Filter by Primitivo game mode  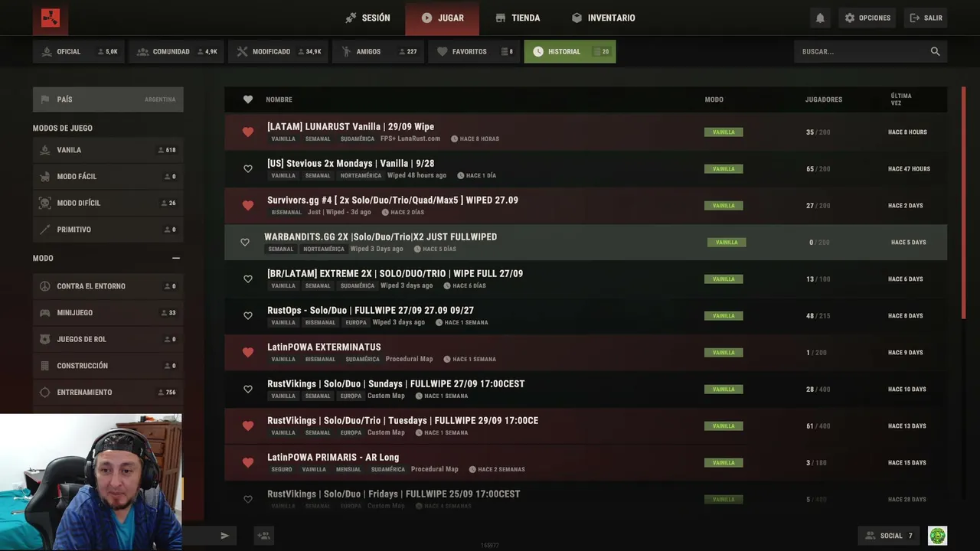(x=108, y=230)
